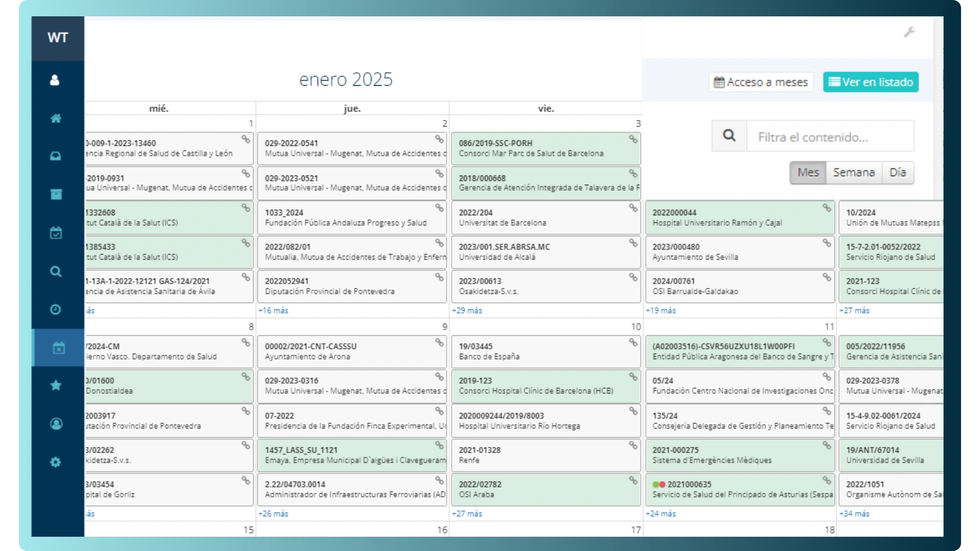Open day number 10 in calendar
Screen dimensions: 980x551
pyautogui.click(x=635, y=327)
